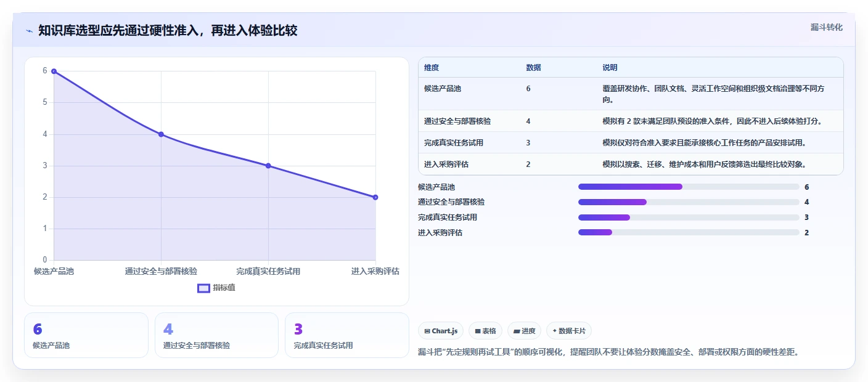Select the chart data point at 候选产品池
This screenshot has height=382, width=868.
[x=54, y=71]
